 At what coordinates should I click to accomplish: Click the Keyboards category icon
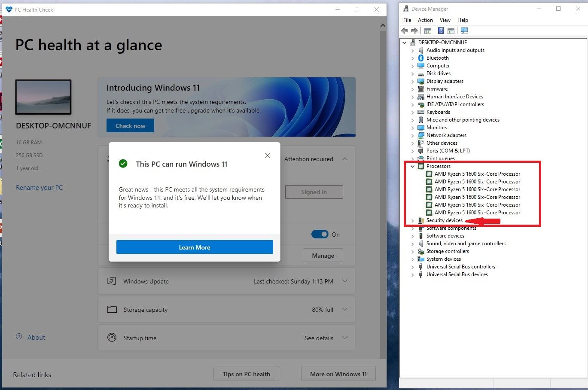click(421, 112)
